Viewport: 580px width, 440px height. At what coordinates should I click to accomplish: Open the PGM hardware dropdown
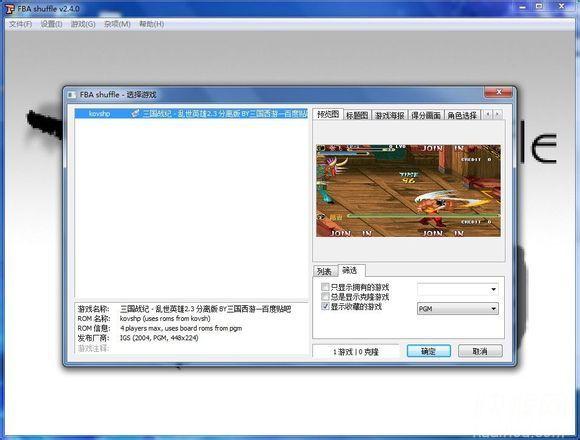click(458, 309)
